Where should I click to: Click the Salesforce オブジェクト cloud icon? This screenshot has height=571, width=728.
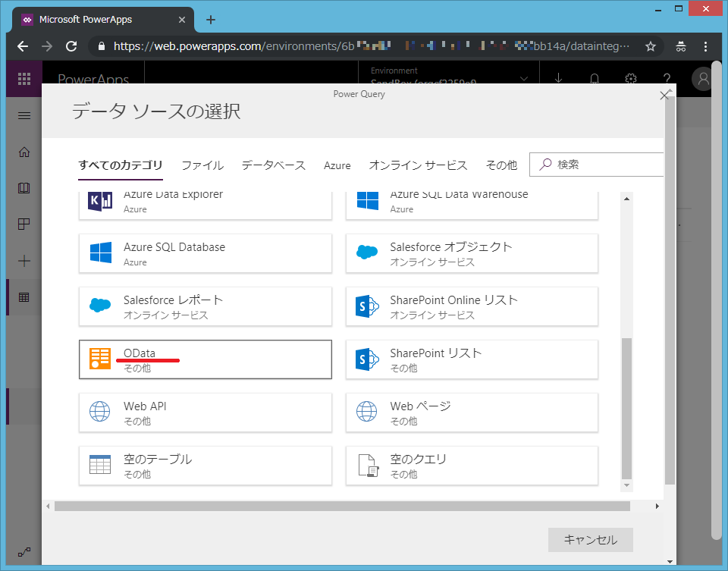pos(367,252)
